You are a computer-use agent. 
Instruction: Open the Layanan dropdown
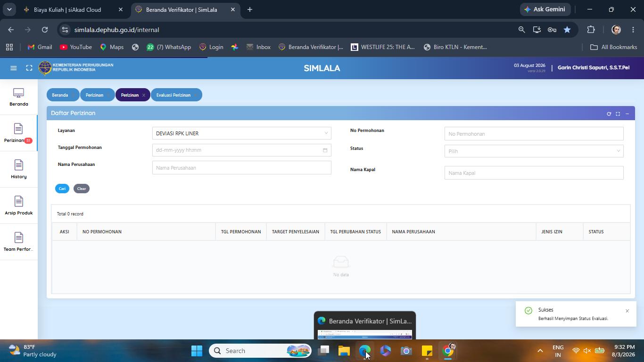pos(241,133)
